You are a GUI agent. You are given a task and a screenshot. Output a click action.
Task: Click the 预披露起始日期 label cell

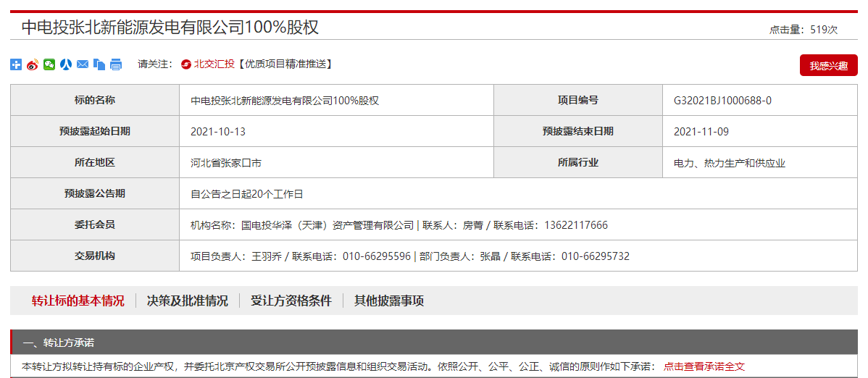(95, 131)
